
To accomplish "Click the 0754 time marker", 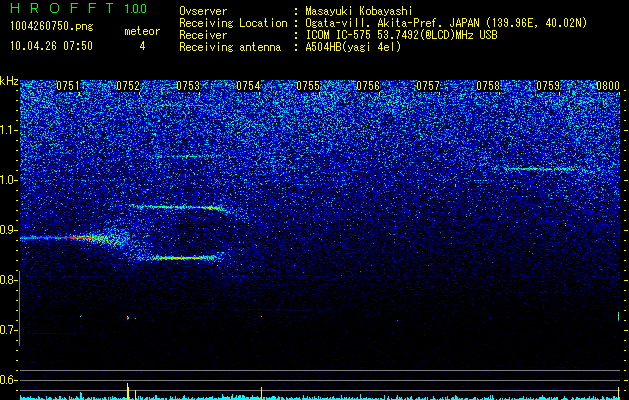I will (x=248, y=86).
